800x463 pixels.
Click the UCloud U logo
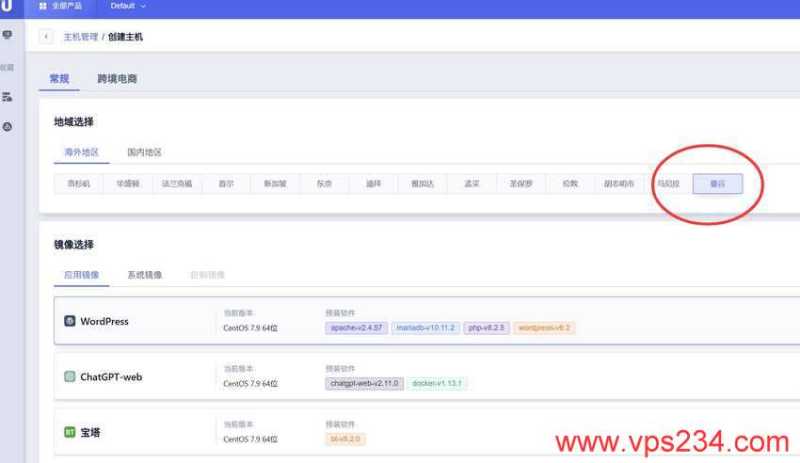pos(7,6)
